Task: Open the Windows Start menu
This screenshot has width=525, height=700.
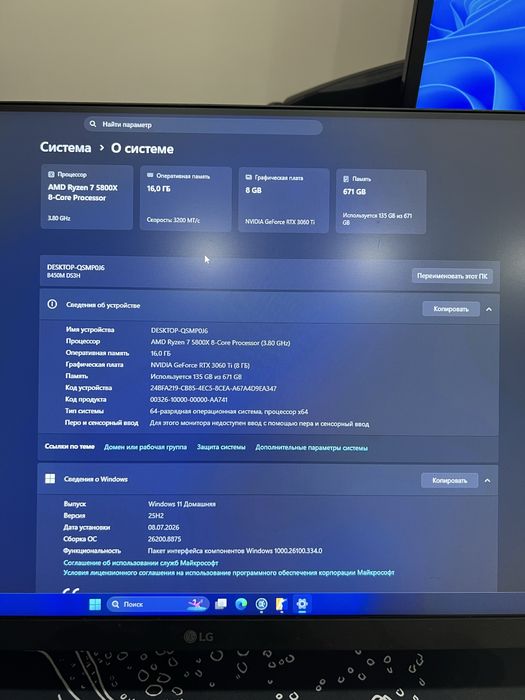Action: [95, 604]
